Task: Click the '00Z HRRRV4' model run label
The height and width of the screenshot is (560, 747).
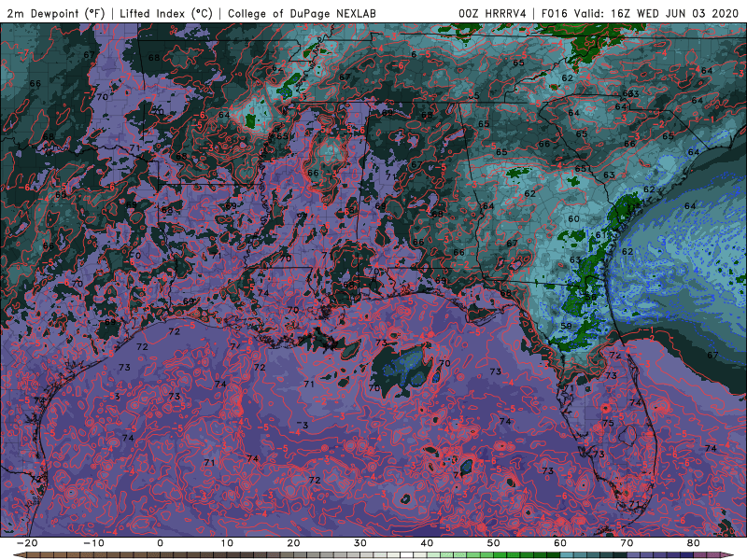Action: (x=492, y=13)
